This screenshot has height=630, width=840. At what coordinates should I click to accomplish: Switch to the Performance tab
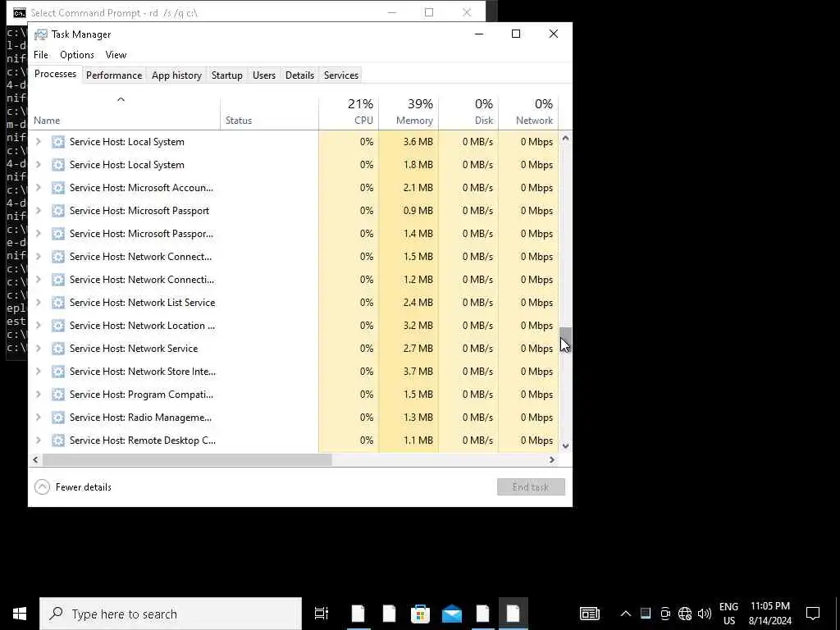tap(114, 75)
